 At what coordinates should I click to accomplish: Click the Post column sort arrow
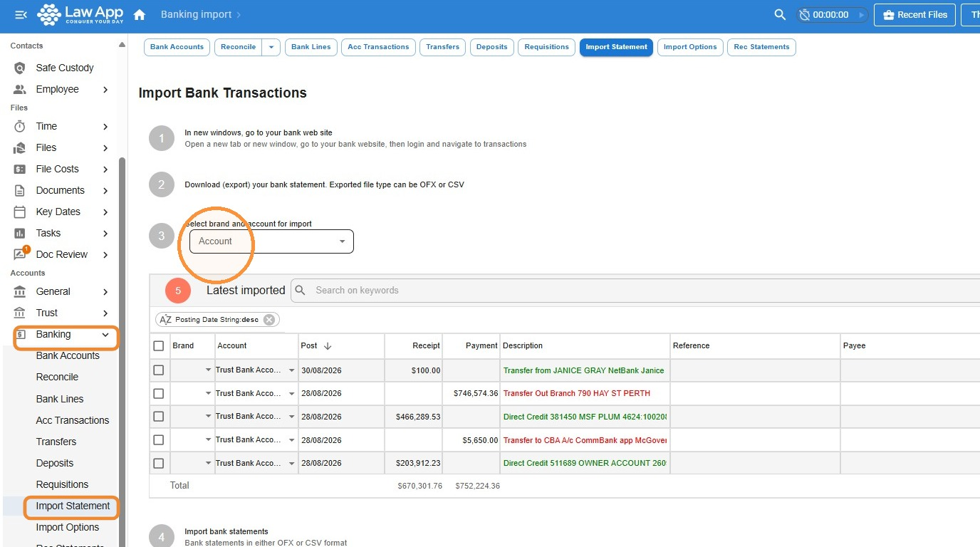(x=328, y=345)
